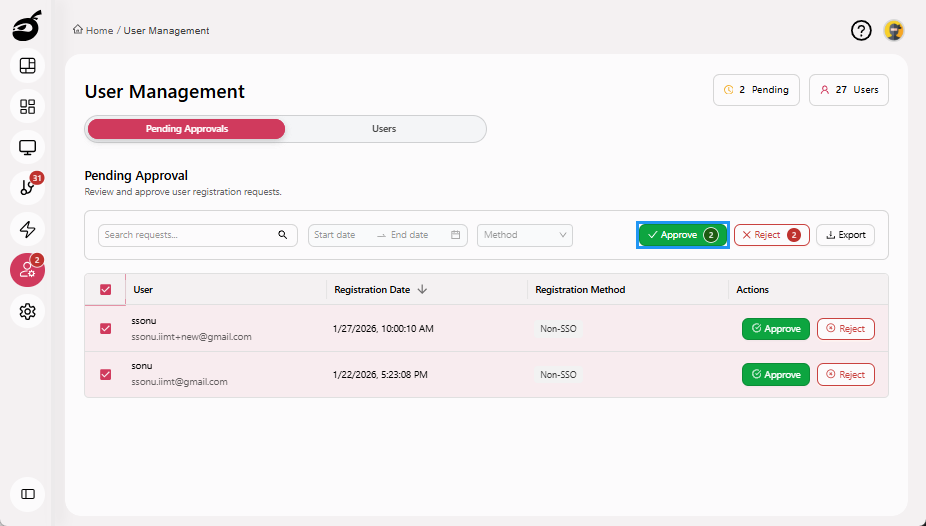This screenshot has height=526, width=926.
Task: Reject the ssonu.iimt+new@gmail.com request
Action: pos(846,329)
